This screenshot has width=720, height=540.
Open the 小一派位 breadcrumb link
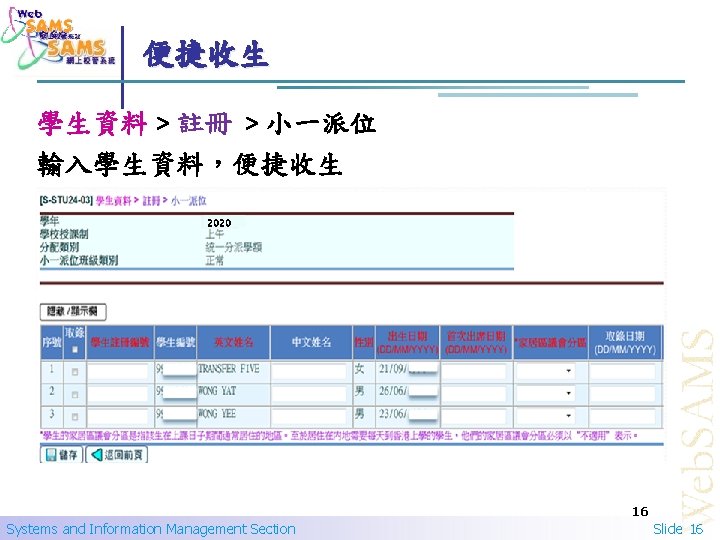click(x=188, y=201)
